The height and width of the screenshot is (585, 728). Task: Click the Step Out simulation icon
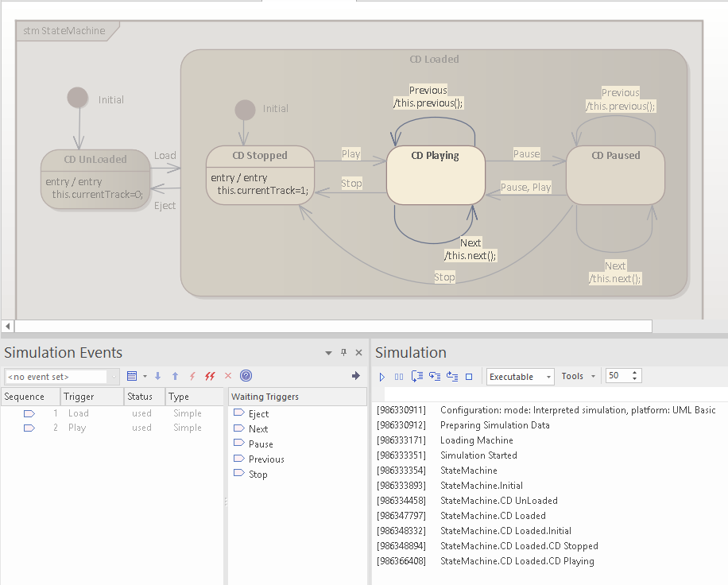click(453, 376)
